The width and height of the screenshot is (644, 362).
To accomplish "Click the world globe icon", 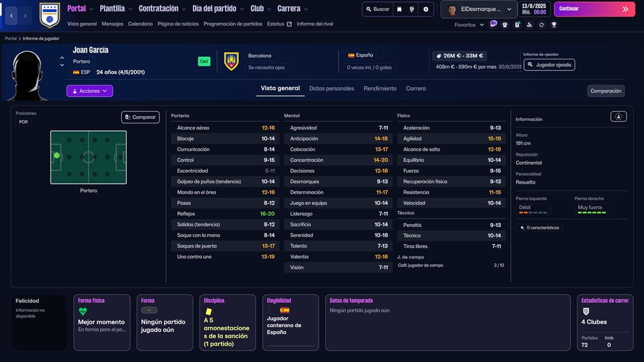I will pos(412,9).
